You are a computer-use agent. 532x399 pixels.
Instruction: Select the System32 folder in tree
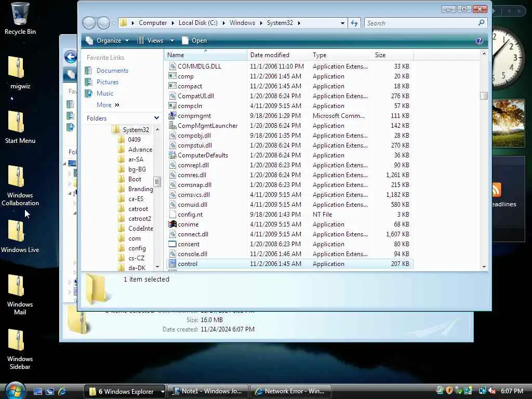tap(136, 129)
